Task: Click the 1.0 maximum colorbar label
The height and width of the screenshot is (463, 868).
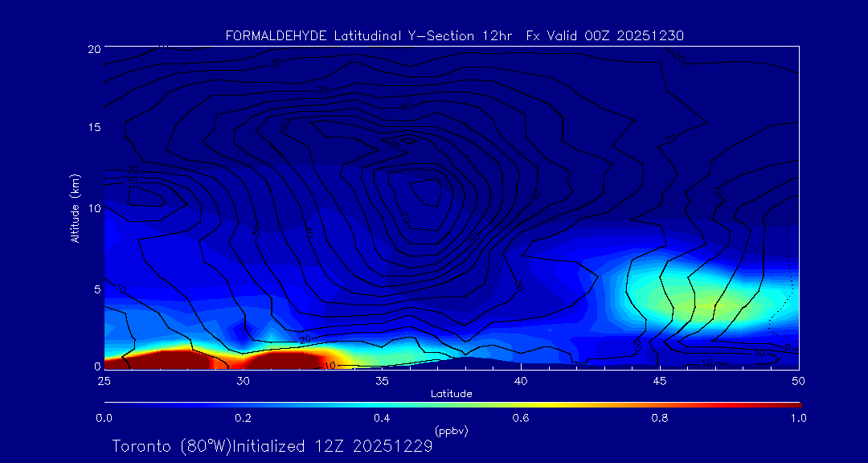Action: pos(799,418)
